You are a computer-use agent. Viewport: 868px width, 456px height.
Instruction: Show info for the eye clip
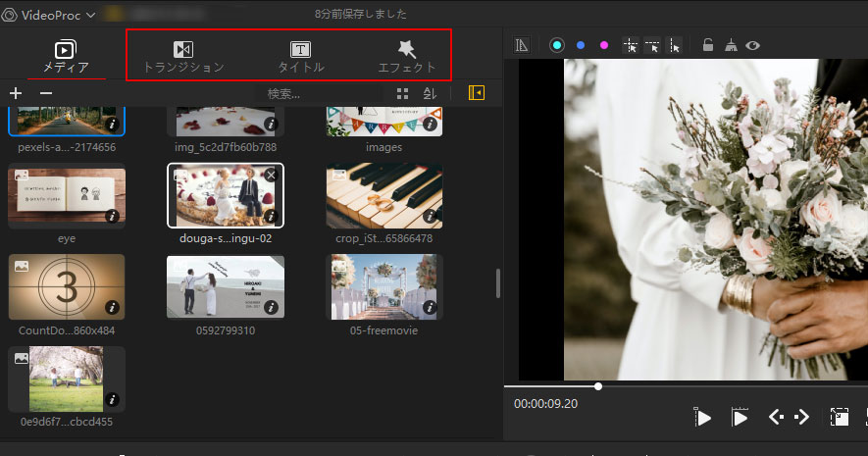click(112, 216)
